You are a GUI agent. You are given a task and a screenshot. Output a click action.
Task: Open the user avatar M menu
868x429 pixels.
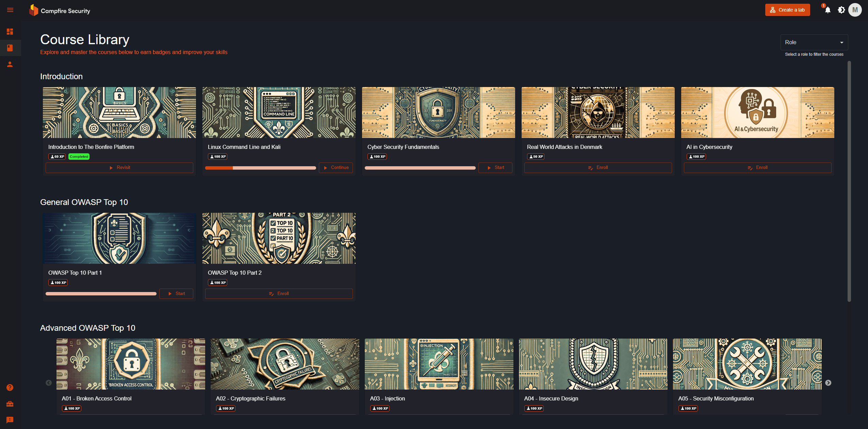pos(855,10)
